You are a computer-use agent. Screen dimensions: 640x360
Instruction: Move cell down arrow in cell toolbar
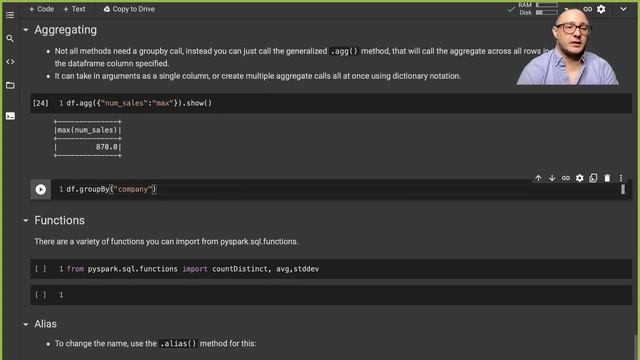pyautogui.click(x=552, y=178)
